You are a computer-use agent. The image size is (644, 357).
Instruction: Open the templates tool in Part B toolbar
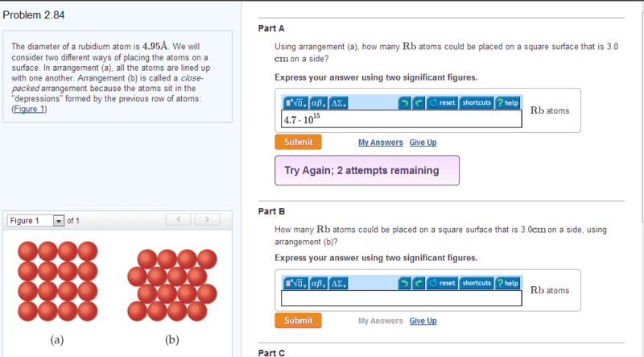pyautogui.click(x=295, y=283)
